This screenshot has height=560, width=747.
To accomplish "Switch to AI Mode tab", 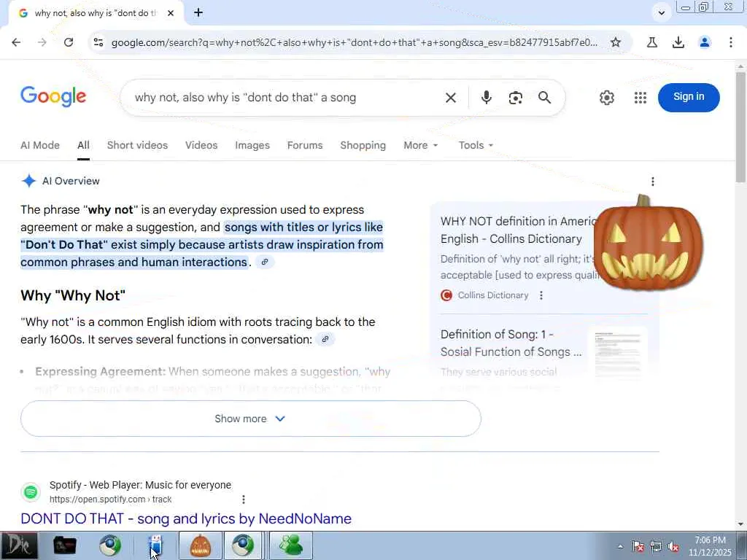I will coord(40,145).
